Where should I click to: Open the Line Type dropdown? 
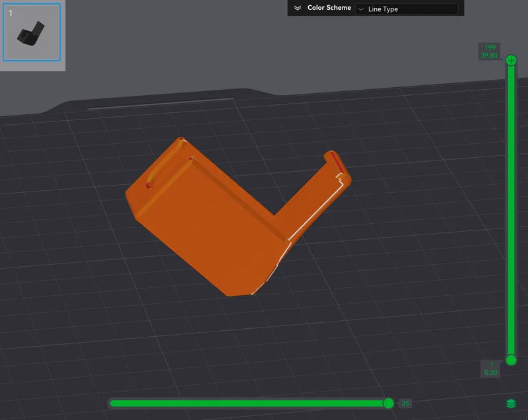407,9
